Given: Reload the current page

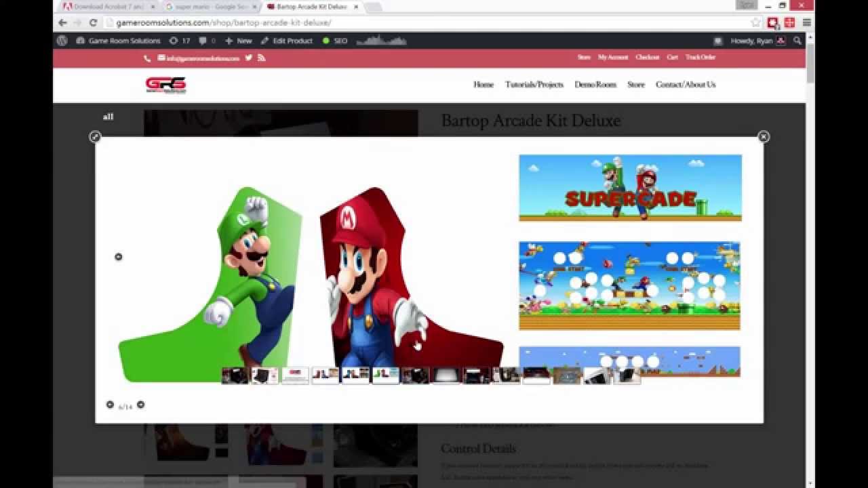Looking at the screenshot, I should (93, 22).
